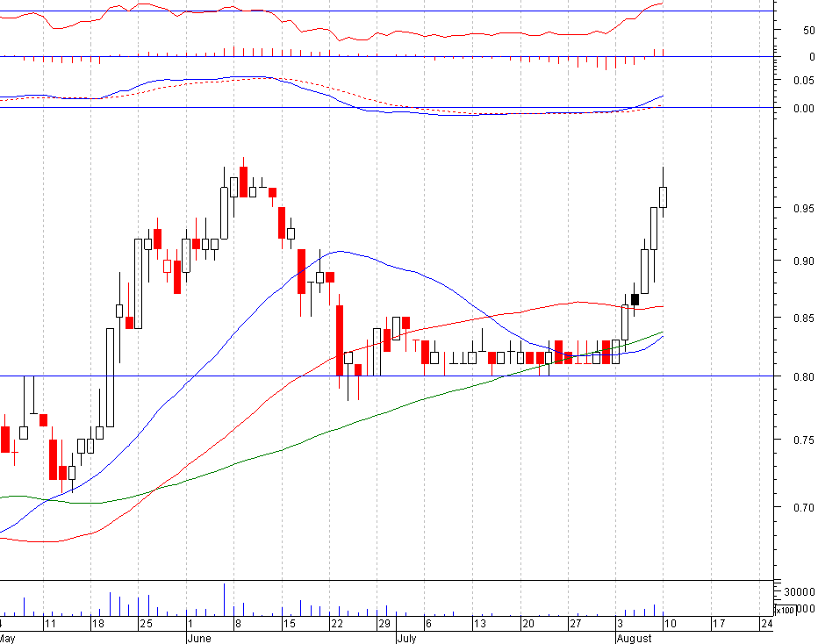Click the date label 17 on the time axis

click(x=719, y=624)
